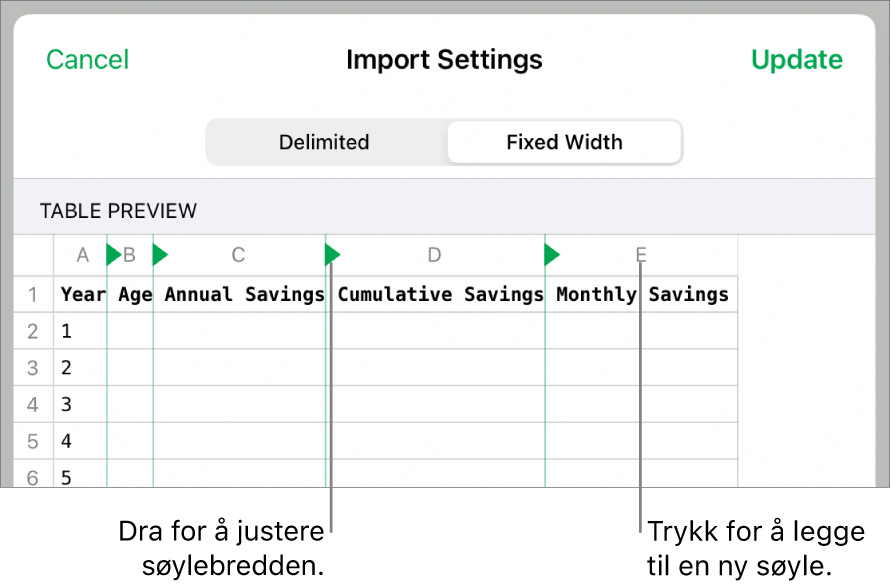Tap column header D

tap(434, 255)
